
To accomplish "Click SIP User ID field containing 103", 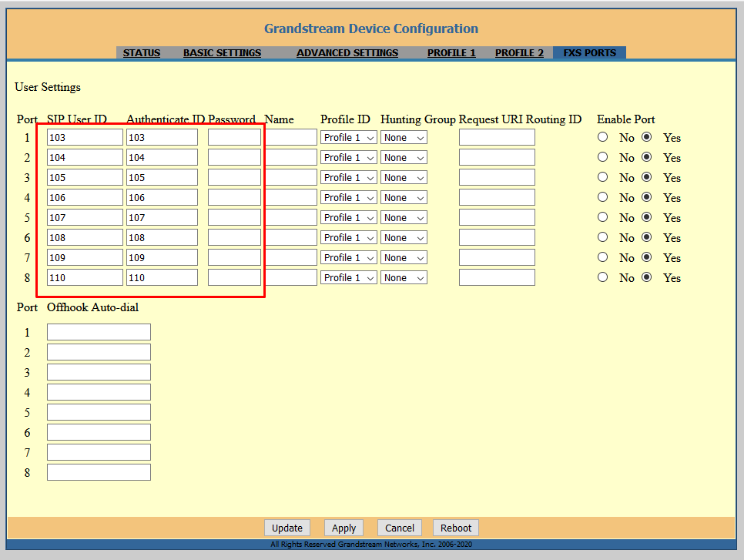I will [85, 138].
